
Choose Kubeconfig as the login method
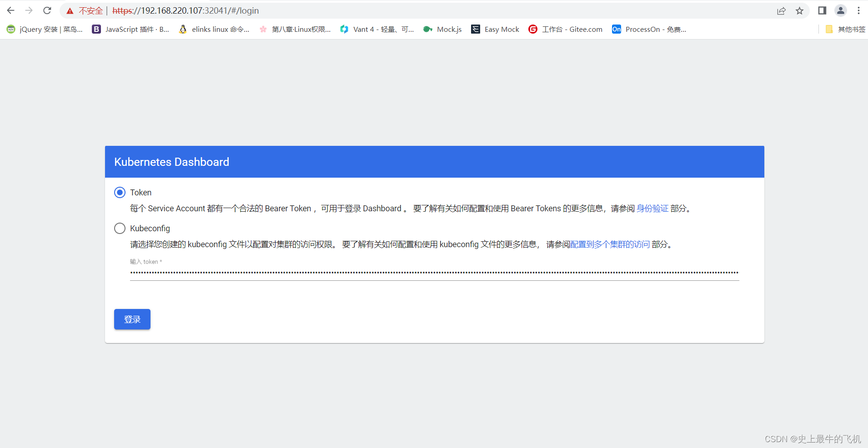119,228
